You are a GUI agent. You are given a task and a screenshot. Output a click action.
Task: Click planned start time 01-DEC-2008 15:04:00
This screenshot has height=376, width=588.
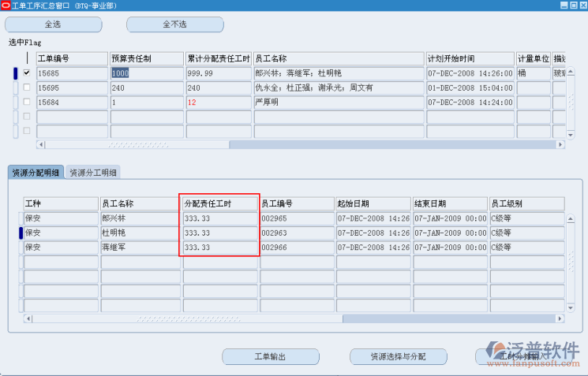(x=470, y=87)
